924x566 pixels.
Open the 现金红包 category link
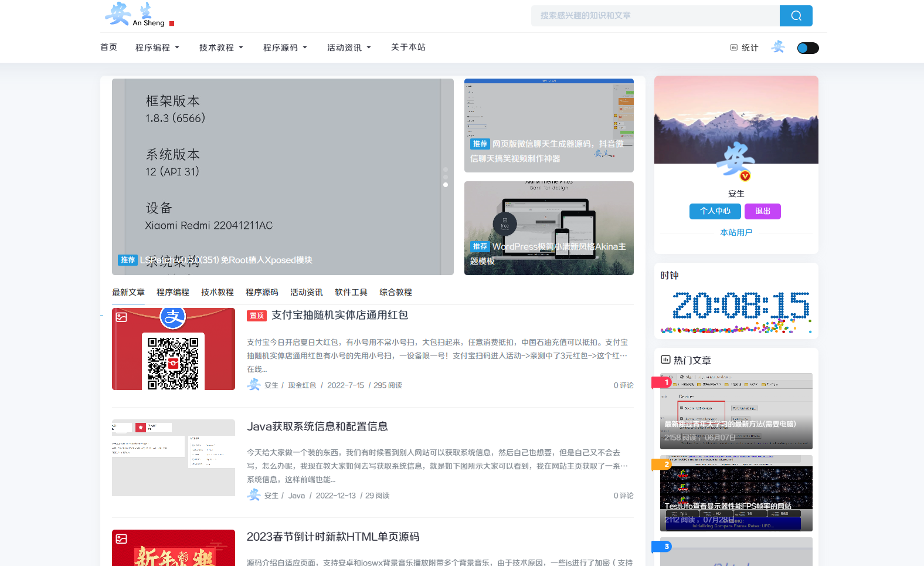click(302, 385)
